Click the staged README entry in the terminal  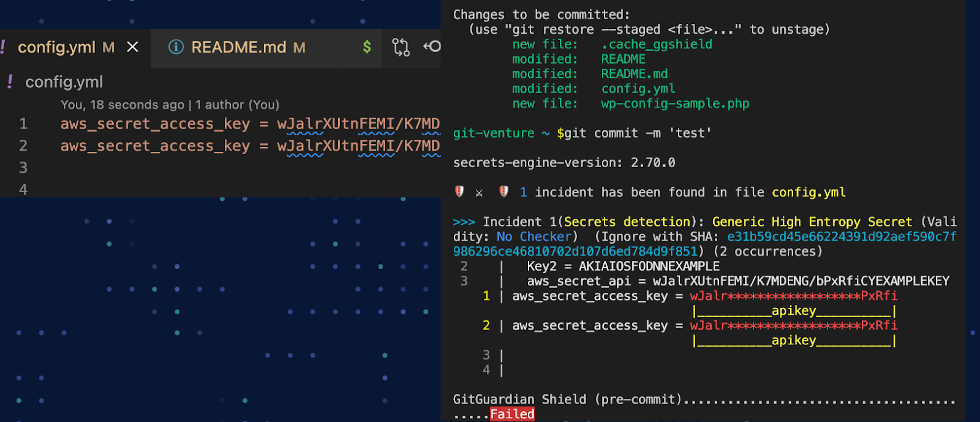(623, 59)
